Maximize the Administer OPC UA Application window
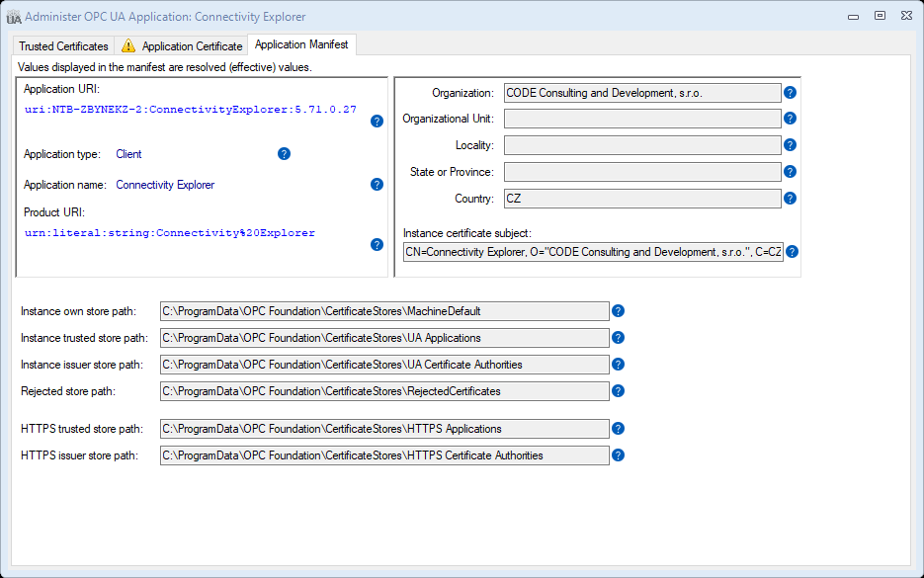The width and height of the screenshot is (924, 578). 880,16
